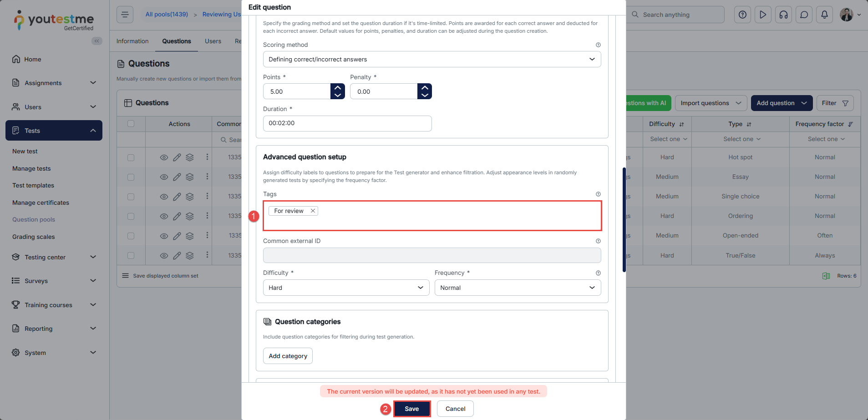Click the Tags help info icon

598,194
